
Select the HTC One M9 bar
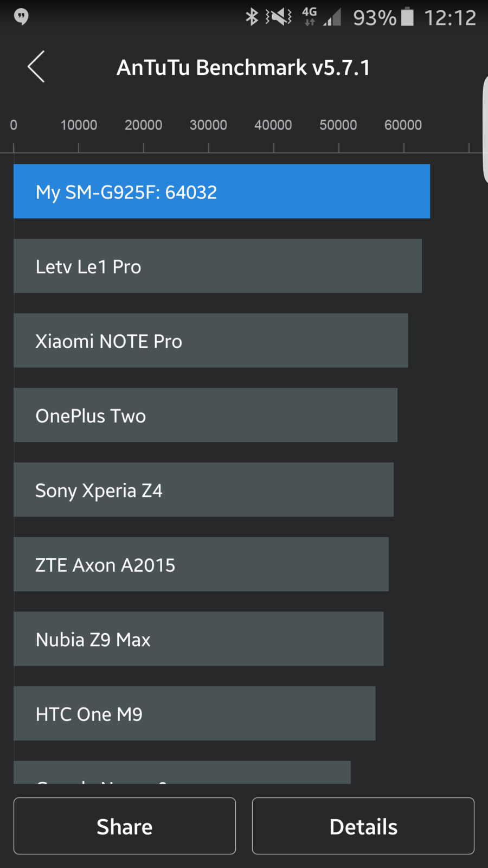[x=194, y=713]
